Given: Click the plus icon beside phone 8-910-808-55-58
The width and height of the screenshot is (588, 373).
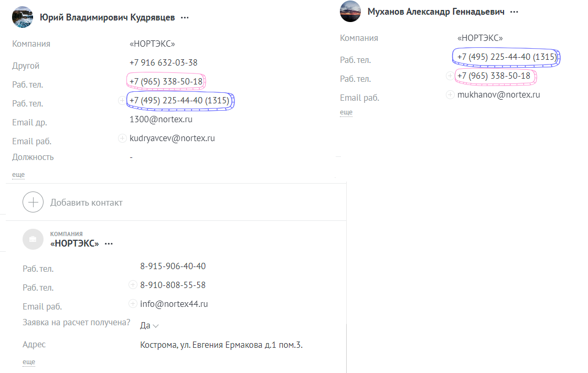Looking at the screenshot, I should [133, 285].
